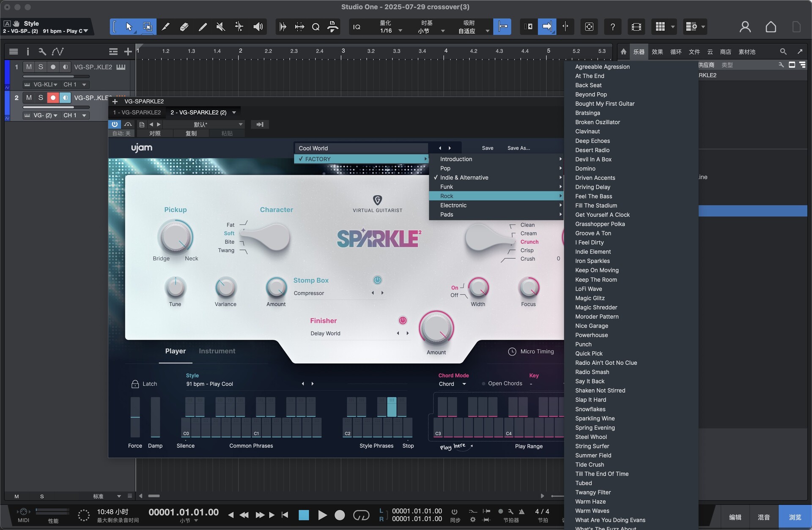Open the user account icon

(745, 27)
